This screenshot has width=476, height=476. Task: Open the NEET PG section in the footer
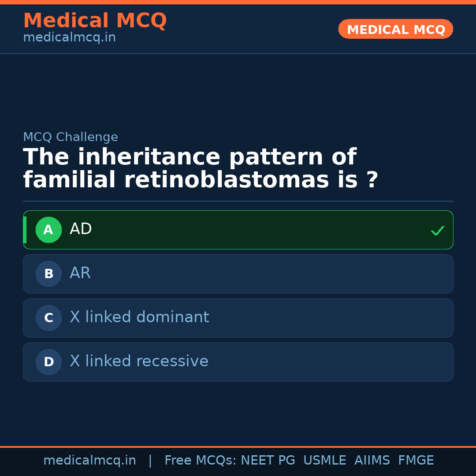268,460
